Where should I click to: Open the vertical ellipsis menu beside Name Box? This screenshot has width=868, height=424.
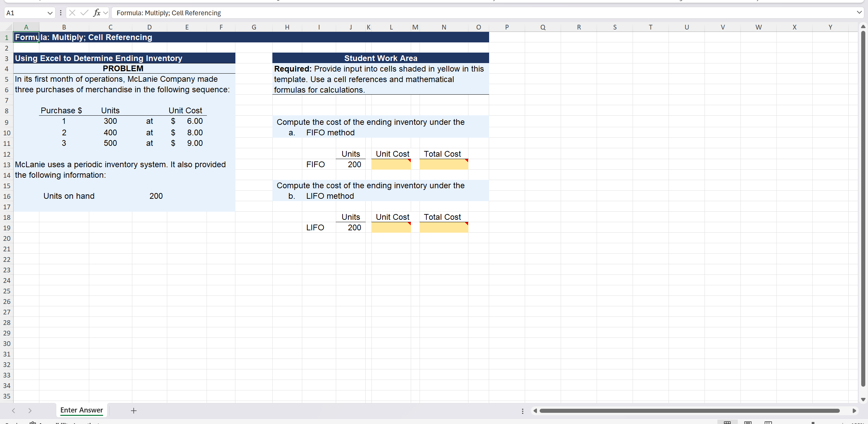point(61,13)
